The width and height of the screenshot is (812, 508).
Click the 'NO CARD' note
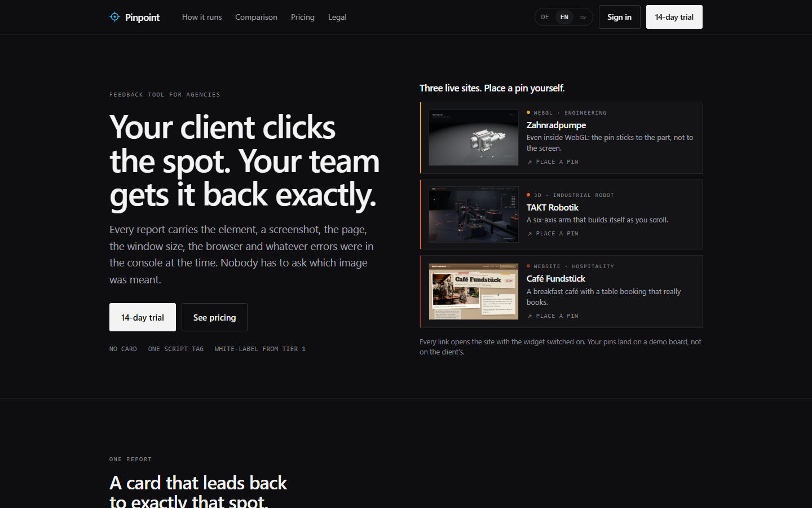point(123,349)
